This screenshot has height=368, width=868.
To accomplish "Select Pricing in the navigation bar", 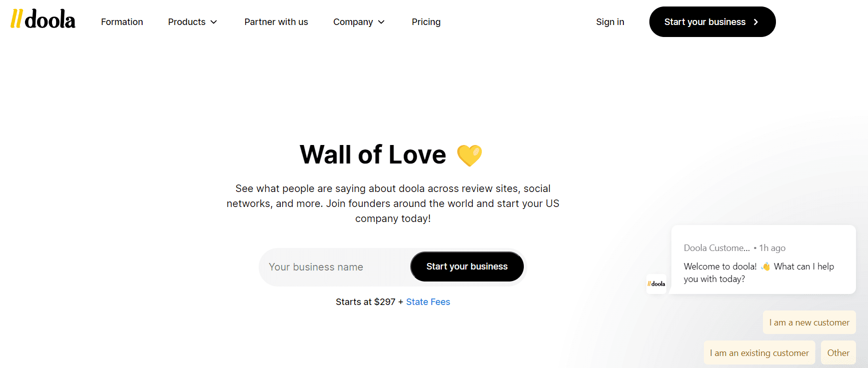I will (x=426, y=21).
